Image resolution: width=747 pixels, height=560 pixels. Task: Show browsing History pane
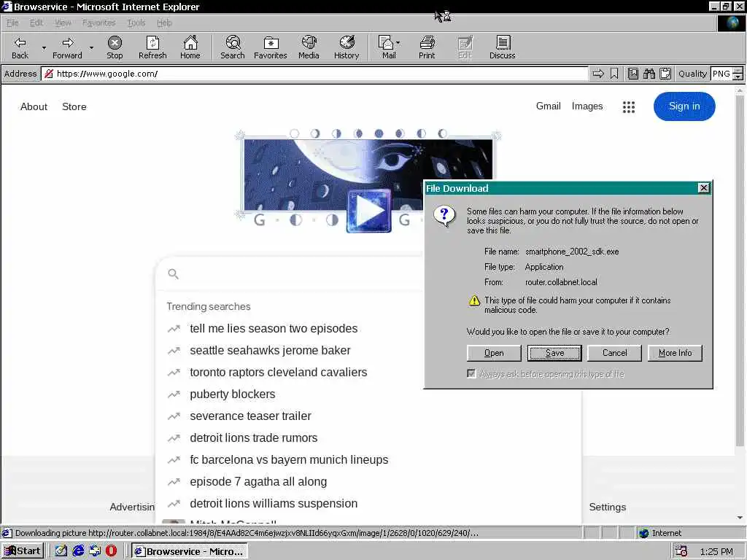click(x=347, y=47)
